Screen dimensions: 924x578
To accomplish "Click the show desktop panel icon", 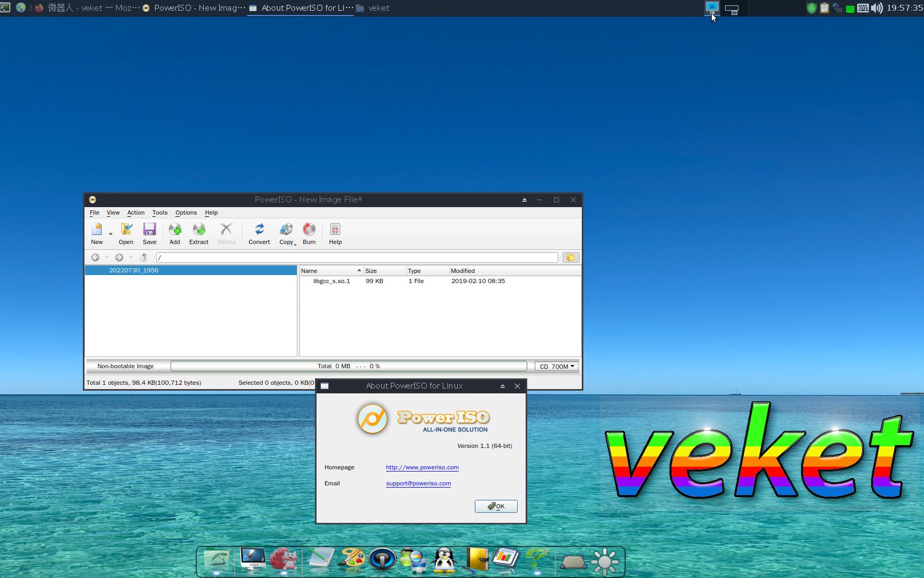I will tap(731, 9).
